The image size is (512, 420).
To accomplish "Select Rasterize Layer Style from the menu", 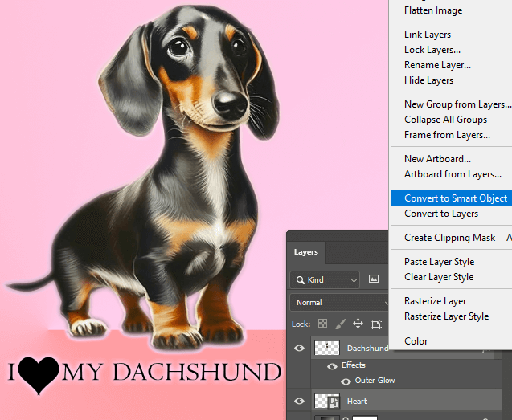I will click(x=446, y=316).
